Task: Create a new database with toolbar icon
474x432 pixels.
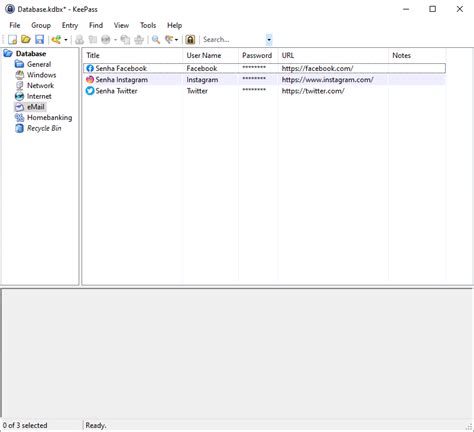Action: 12,40
